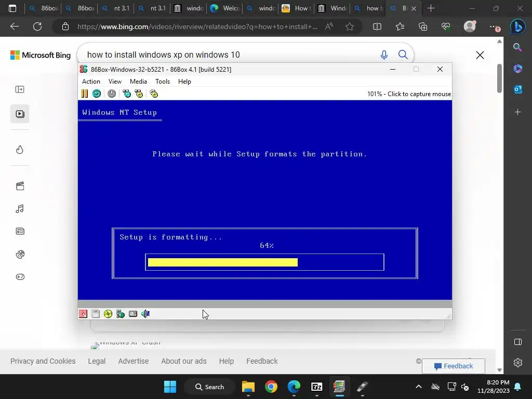Viewport: 532px width, 399px height.
Task: Click the green hard reset icon in 86Box
Action: click(x=97, y=94)
